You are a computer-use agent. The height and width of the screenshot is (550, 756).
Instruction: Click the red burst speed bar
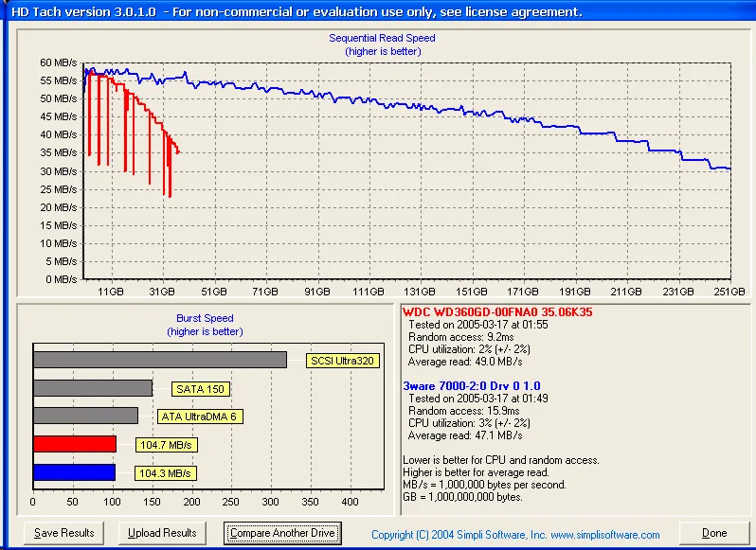pyautogui.click(x=74, y=444)
